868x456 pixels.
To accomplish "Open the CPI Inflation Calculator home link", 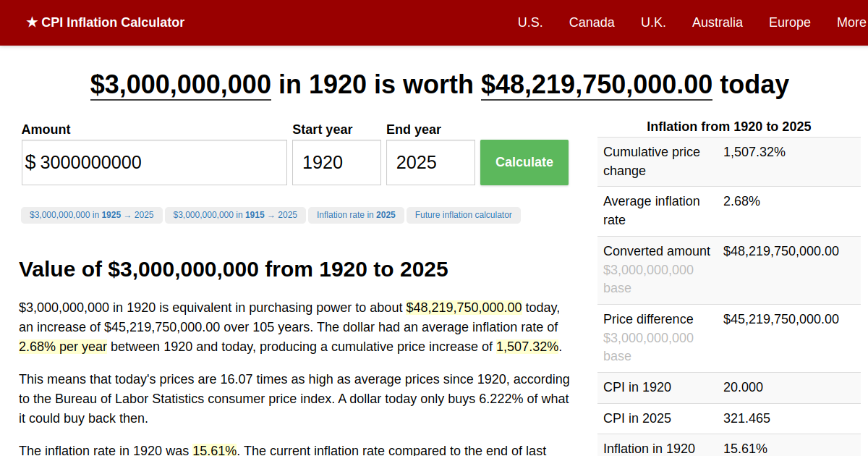I will pyautogui.click(x=105, y=22).
